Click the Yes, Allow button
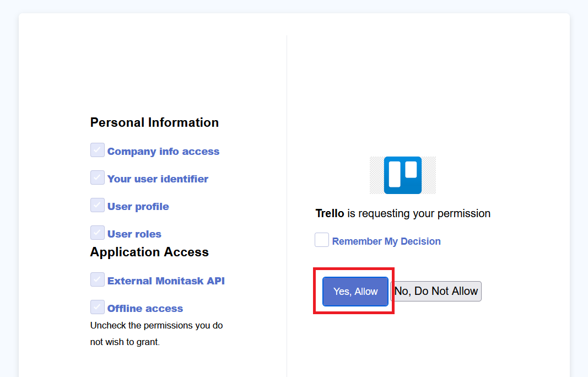The width and height of the screenshot is (588, 377). (x=355, y=292)
